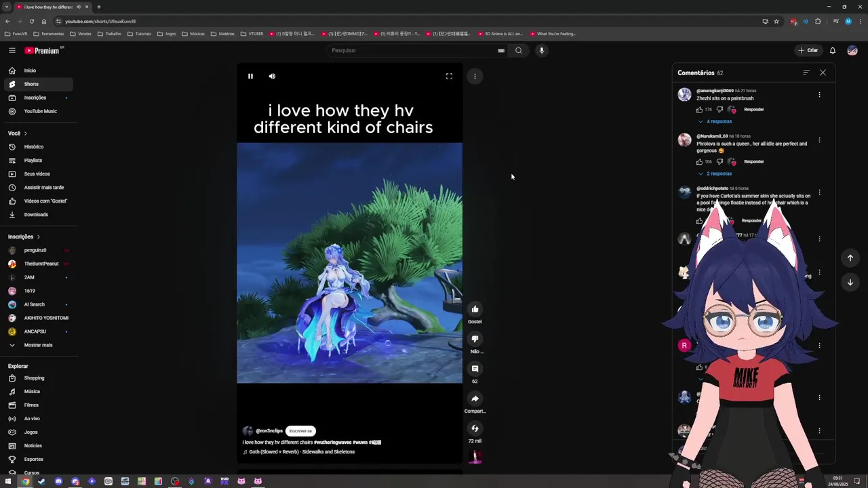The image size is (868, 488).
Task: Subscribe with the Inscrever-se button
Action: pyautogui.click(x=300, y=431)
